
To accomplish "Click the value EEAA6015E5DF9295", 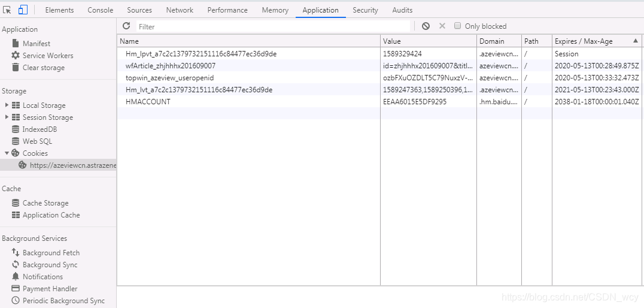I will (415, 102).
